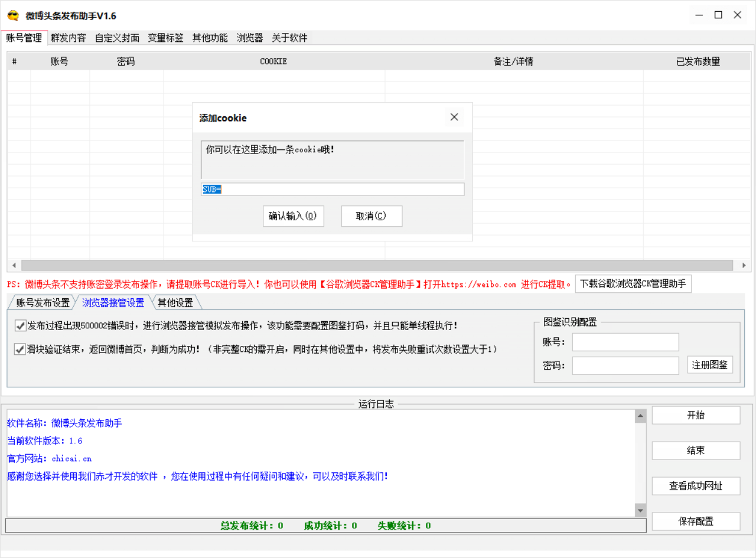Start publishing with the 开始 button
The height and width of the screenshot is (558, 756).
696,415
